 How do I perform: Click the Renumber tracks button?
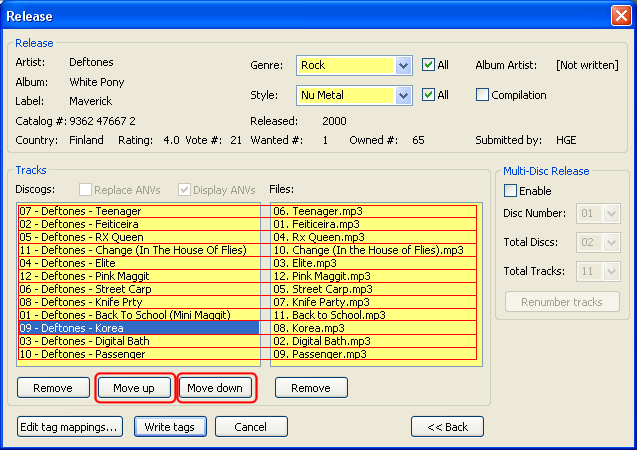click(562, 302)
